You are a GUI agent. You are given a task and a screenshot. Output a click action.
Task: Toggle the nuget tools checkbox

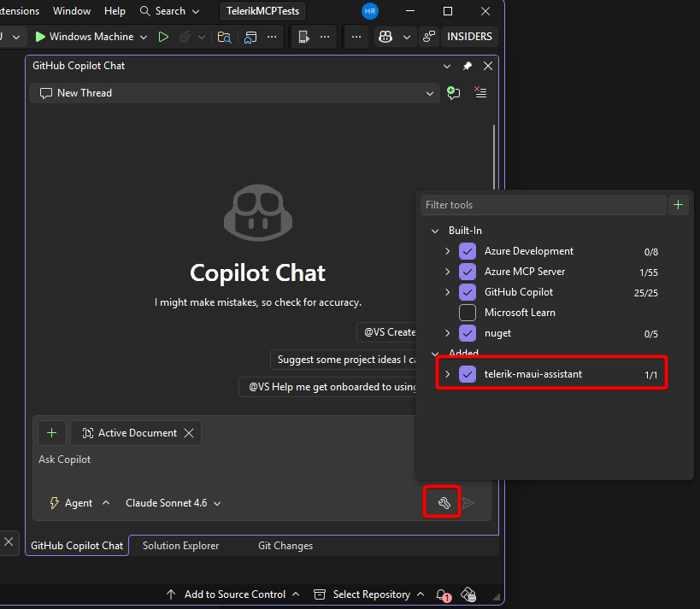pyautogui.click(x=468, y=333)
